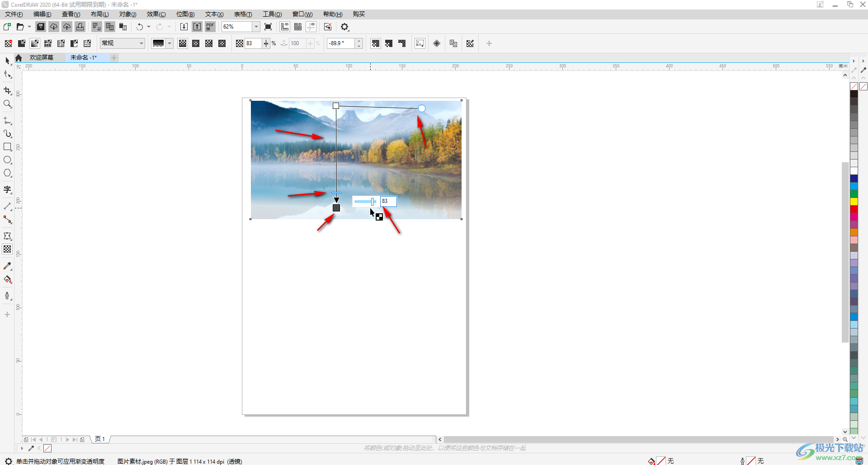Open 位图(B) menu
This screenshot has height=465, width=868.
tap(185, 14)
